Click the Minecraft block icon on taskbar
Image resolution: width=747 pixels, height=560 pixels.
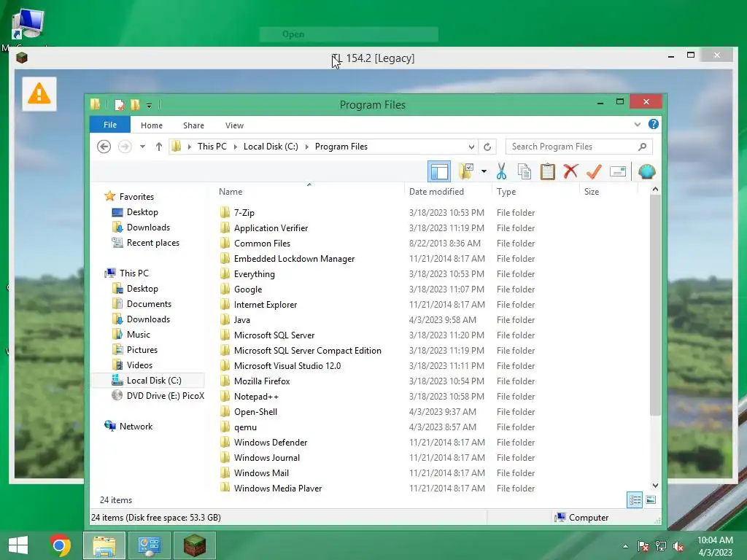pos(194,545)
